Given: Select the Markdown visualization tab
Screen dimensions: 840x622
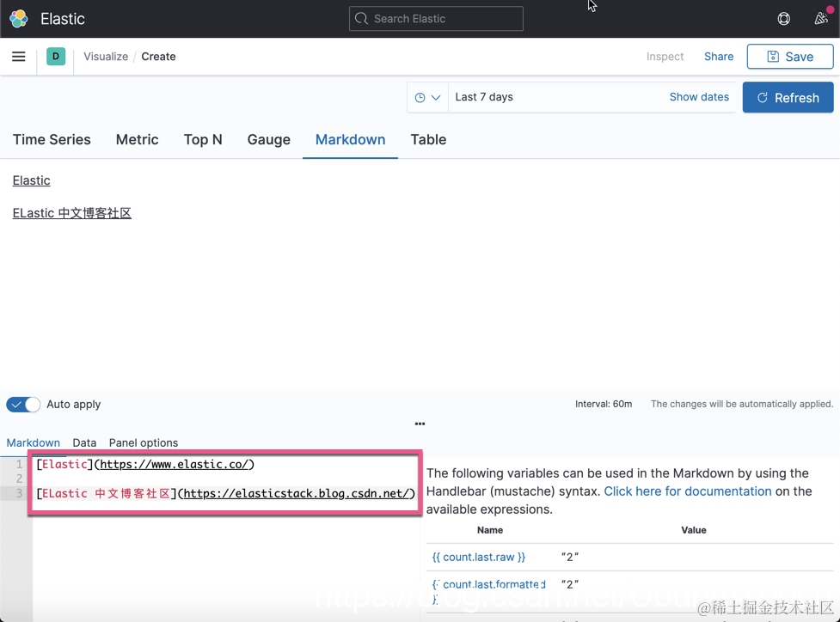Looking at the screenshot, I should tap(350, 140).
